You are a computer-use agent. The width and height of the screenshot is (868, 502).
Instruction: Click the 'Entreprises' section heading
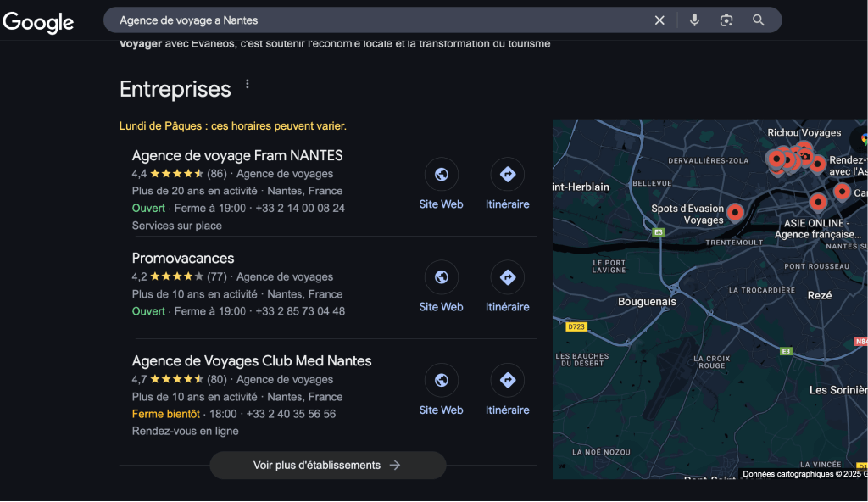175,89
